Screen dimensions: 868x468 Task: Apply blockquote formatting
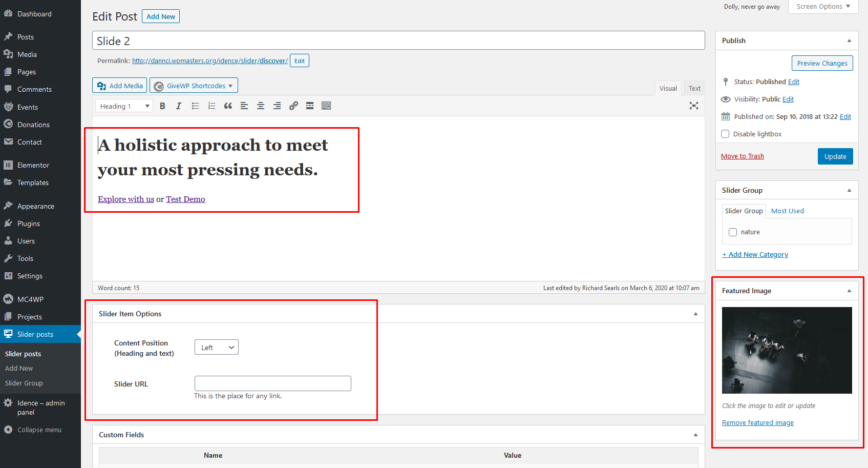228,106
